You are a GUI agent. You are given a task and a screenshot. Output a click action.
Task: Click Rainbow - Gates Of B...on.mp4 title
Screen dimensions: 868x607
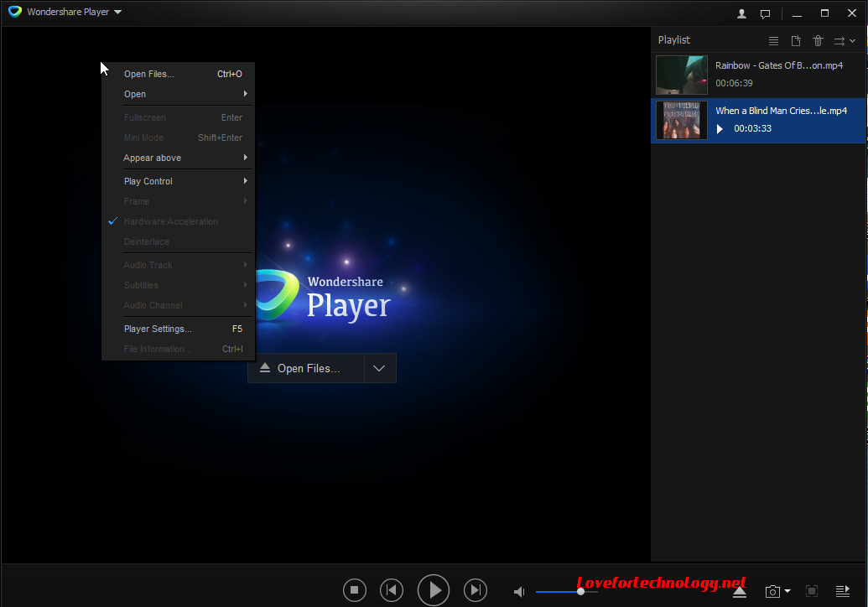click(779, 65)
